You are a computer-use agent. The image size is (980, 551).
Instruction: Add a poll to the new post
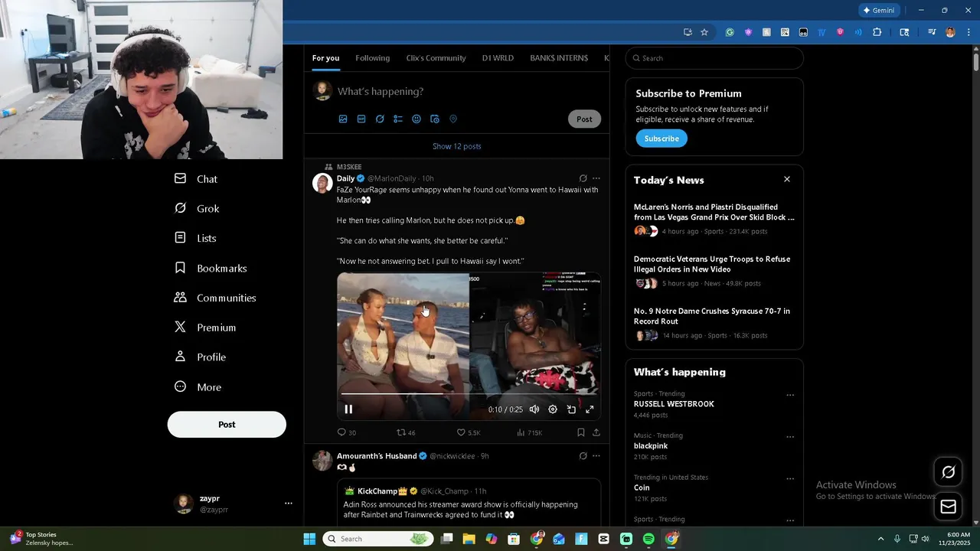coord(398,119)
